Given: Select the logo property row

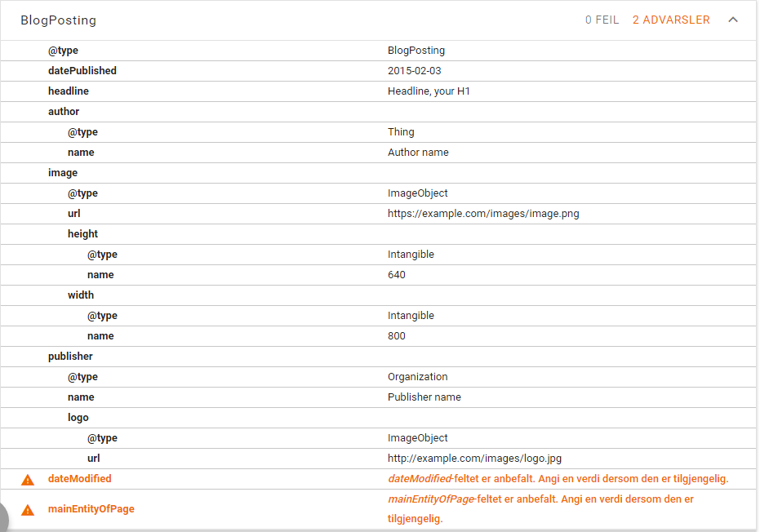Looking at the screenshot, I should 78,418.
